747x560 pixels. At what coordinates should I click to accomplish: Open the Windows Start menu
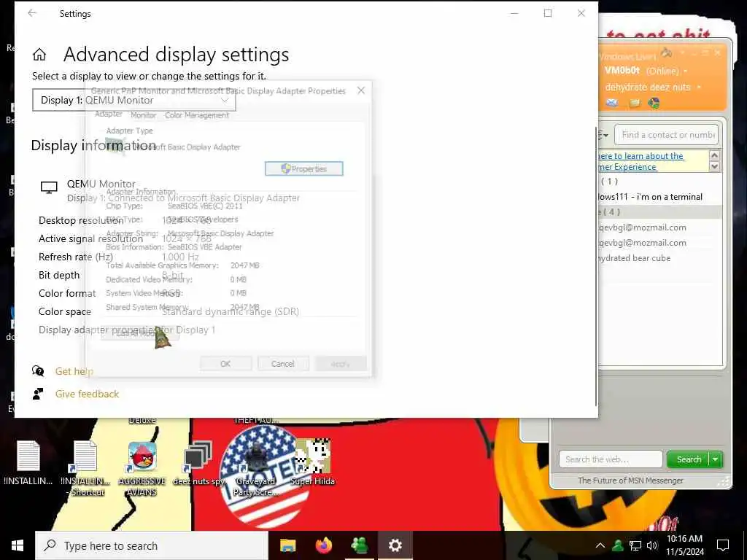pos(18,545)
